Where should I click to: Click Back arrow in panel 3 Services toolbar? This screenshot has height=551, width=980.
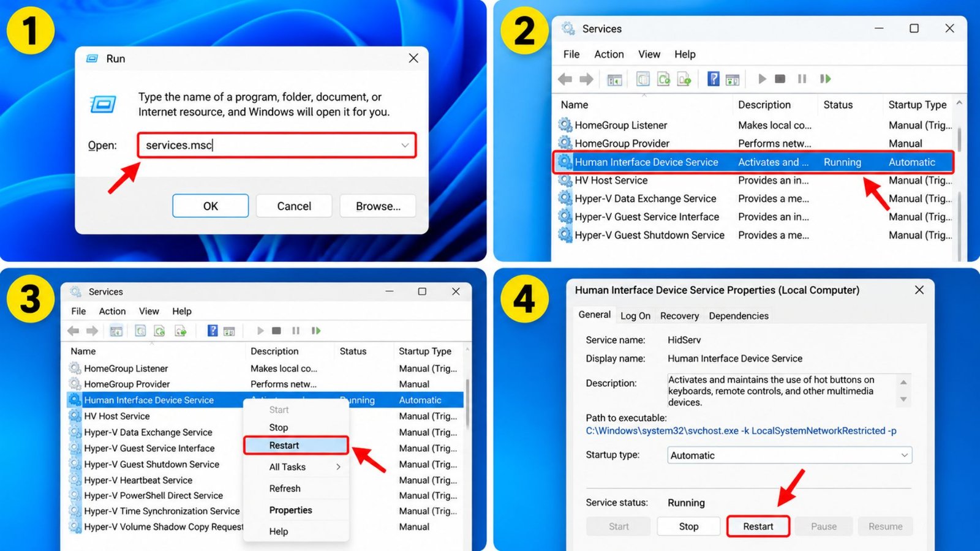tap(73, 331)
